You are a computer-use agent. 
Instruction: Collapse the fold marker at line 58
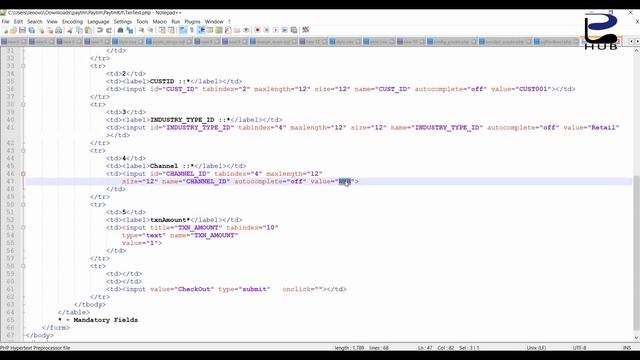tap(23, 266)
